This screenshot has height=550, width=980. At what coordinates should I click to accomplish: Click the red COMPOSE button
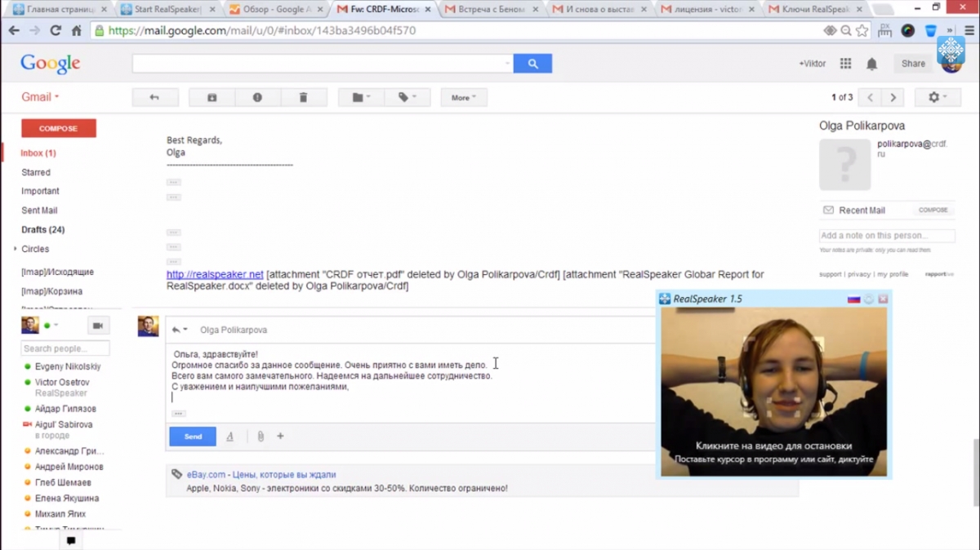click(59, 128)
